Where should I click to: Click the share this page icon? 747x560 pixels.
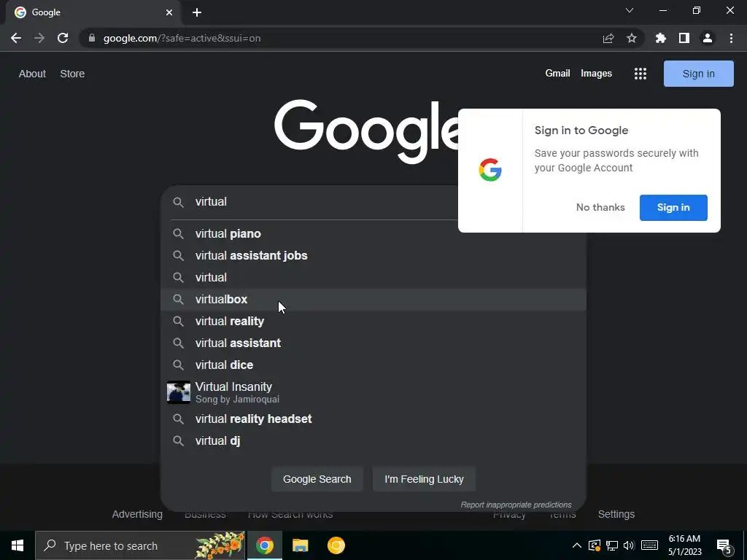point(608,38)
